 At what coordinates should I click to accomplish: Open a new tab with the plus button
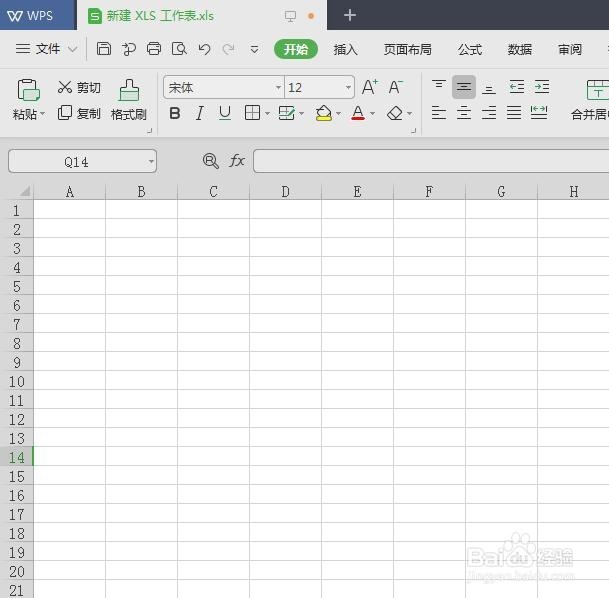click(350, 16)
